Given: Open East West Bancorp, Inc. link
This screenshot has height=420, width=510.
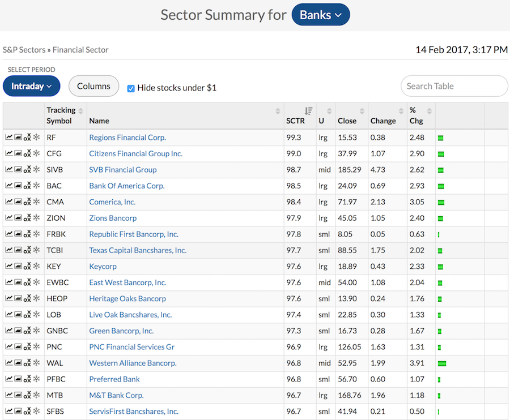Looking at the screenshot, I should [128, 282].
